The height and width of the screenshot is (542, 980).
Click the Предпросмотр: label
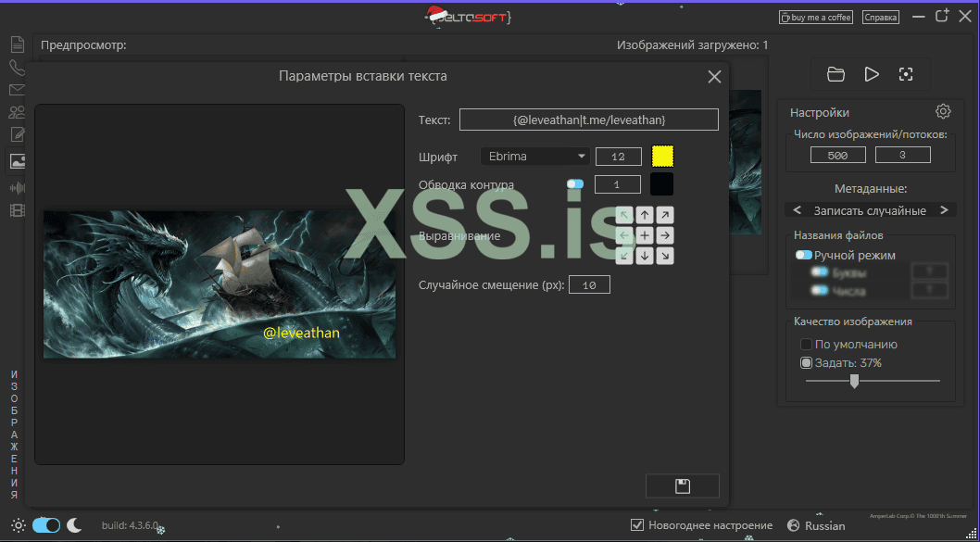(83, 45)
